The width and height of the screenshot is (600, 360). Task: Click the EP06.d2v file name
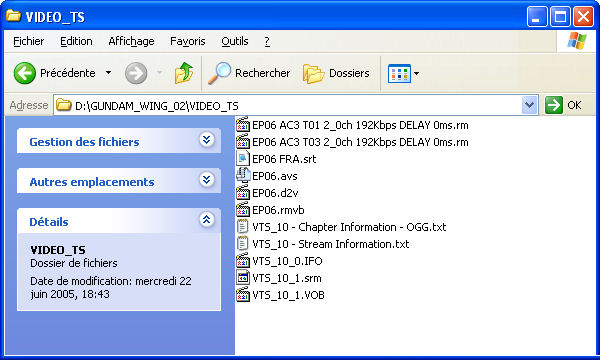275,193
